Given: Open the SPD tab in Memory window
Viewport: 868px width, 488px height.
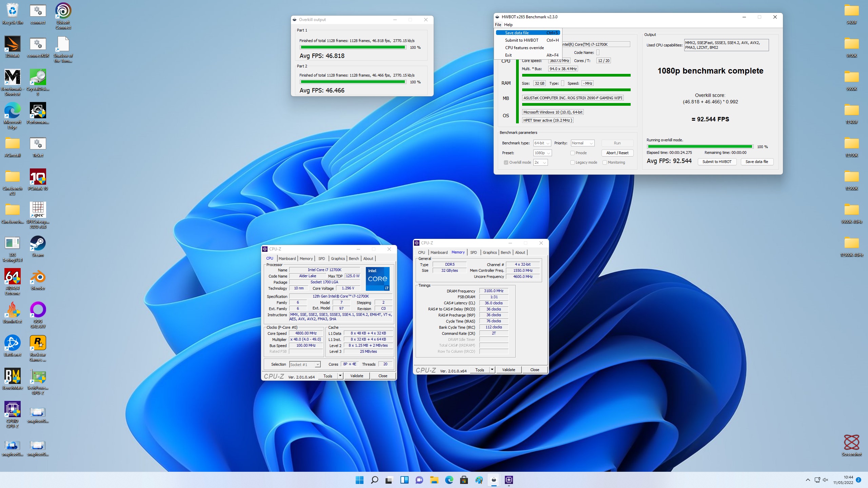Looking at the screenshot, I should [x=473, y=252].
